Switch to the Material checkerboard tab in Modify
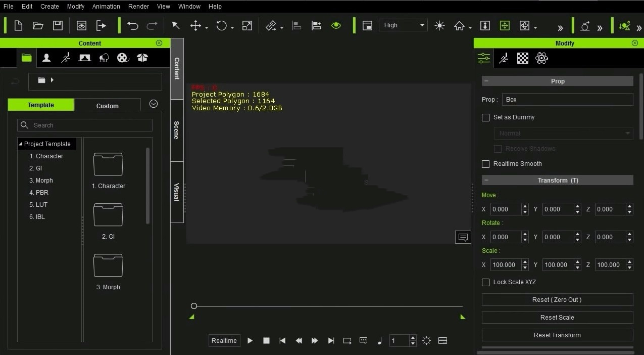 pyautogui.click(x=522, y=58)
